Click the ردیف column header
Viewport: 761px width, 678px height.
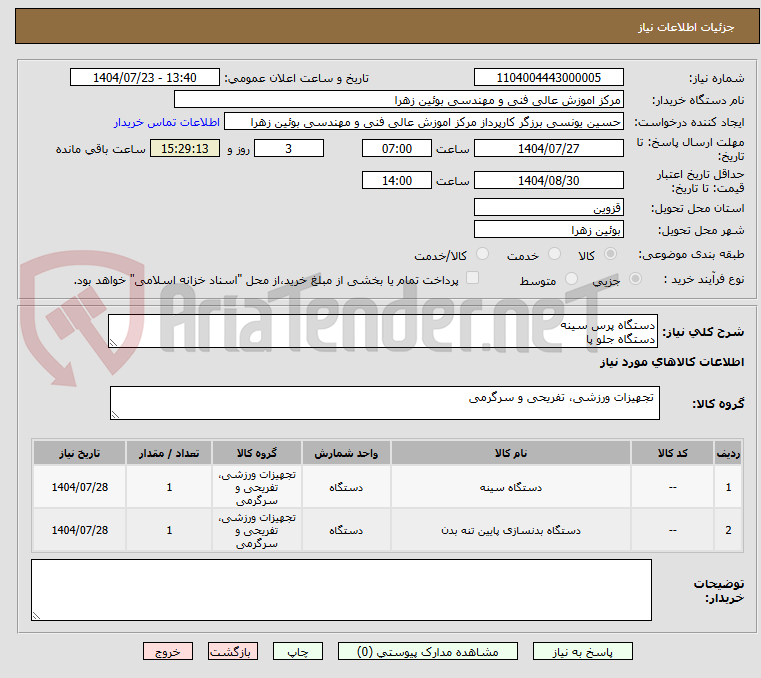pyautogui.click(x=728, y=453)
